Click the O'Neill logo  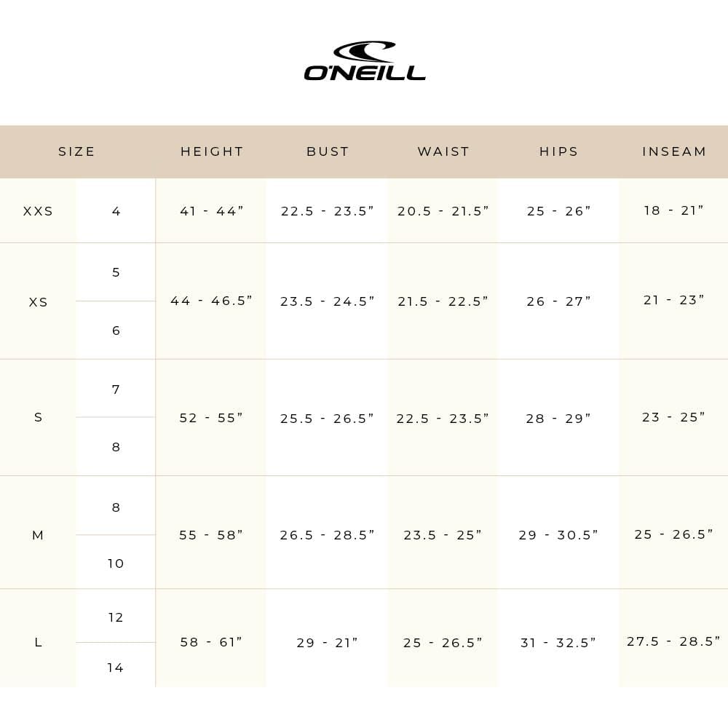365,61
